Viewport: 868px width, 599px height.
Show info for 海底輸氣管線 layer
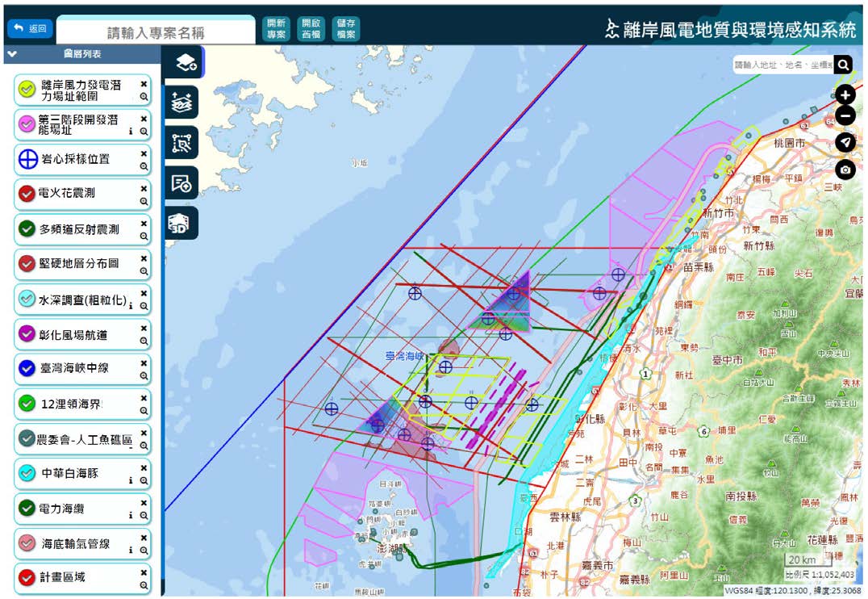[131, 550]
